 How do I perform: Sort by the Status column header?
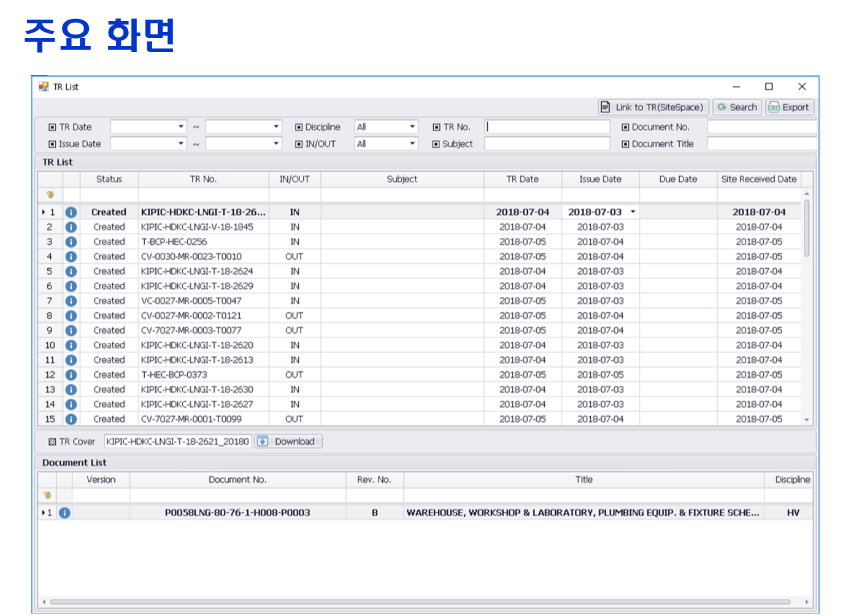pyautogui.click(x=109, y=179)
